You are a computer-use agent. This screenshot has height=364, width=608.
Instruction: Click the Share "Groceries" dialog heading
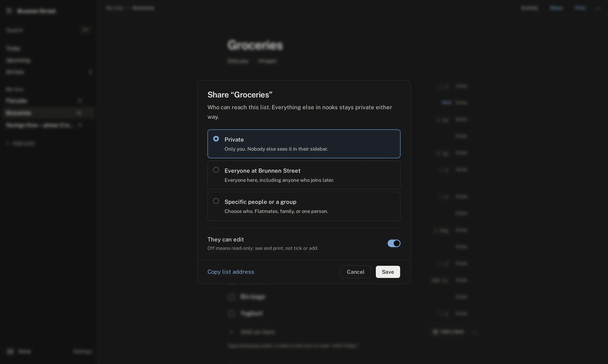[240, 95]
